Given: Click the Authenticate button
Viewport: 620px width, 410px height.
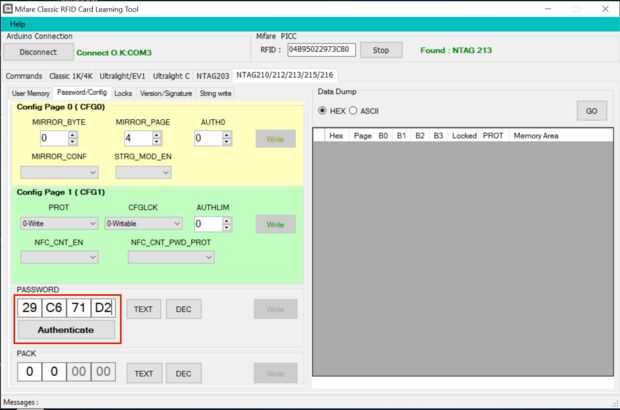Looking at the screenshot, I should tap(66, 330).
